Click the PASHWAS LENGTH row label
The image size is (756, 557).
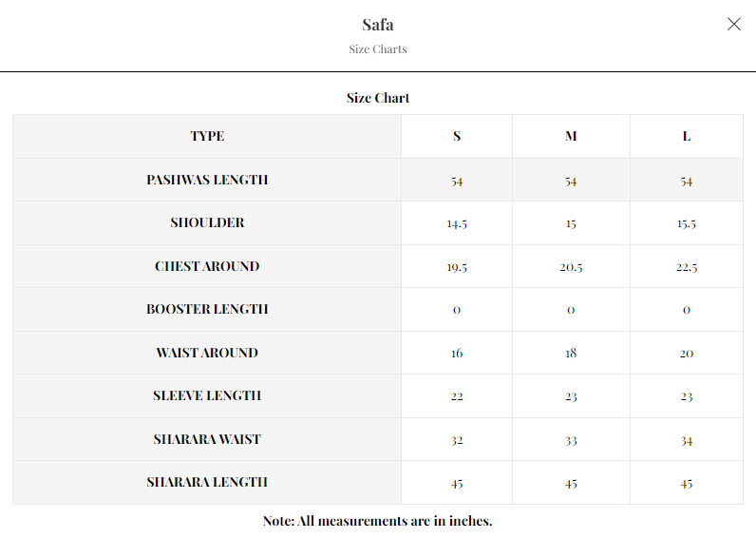pyautogui.click(x=207, y=180)
